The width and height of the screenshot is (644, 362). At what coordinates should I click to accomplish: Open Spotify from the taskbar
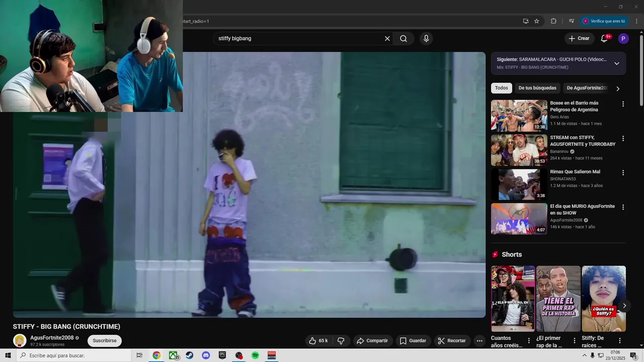[x=255, y=355]
